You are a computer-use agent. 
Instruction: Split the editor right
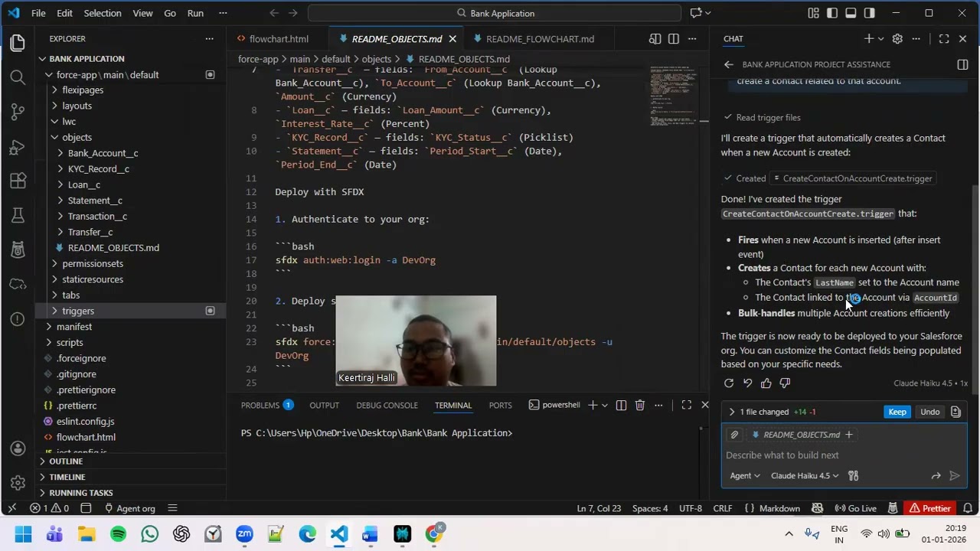pos(674,38)
